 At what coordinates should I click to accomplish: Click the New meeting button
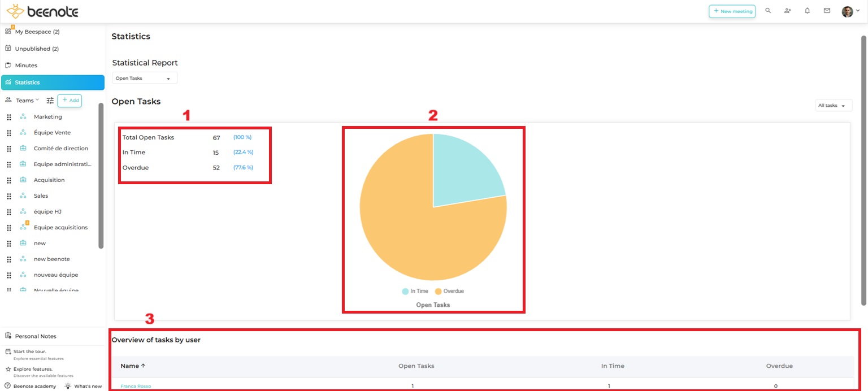coord(732,10)
